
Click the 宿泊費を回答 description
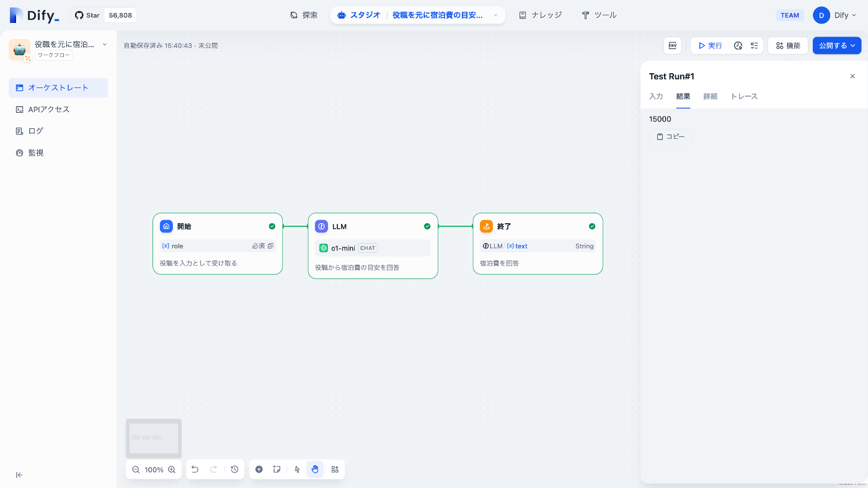(x=499, y=263)
